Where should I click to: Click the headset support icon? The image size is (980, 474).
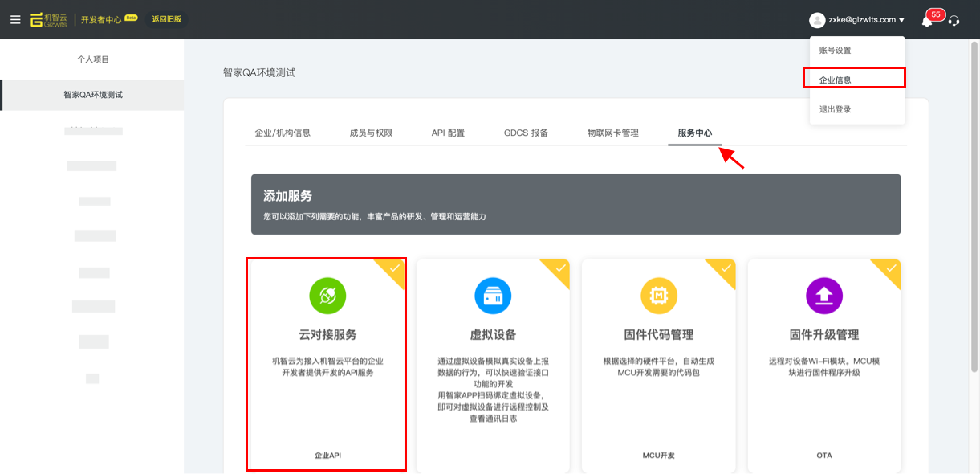(954, 20)
